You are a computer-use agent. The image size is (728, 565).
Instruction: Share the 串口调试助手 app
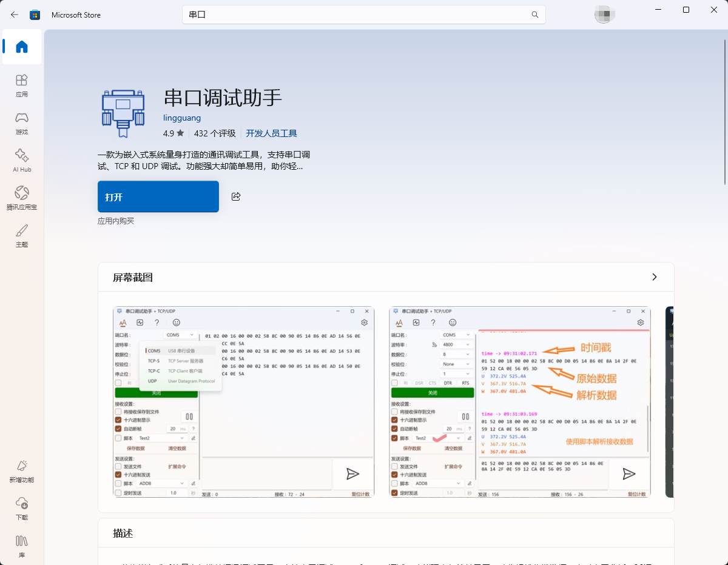[x=236, y=196]
